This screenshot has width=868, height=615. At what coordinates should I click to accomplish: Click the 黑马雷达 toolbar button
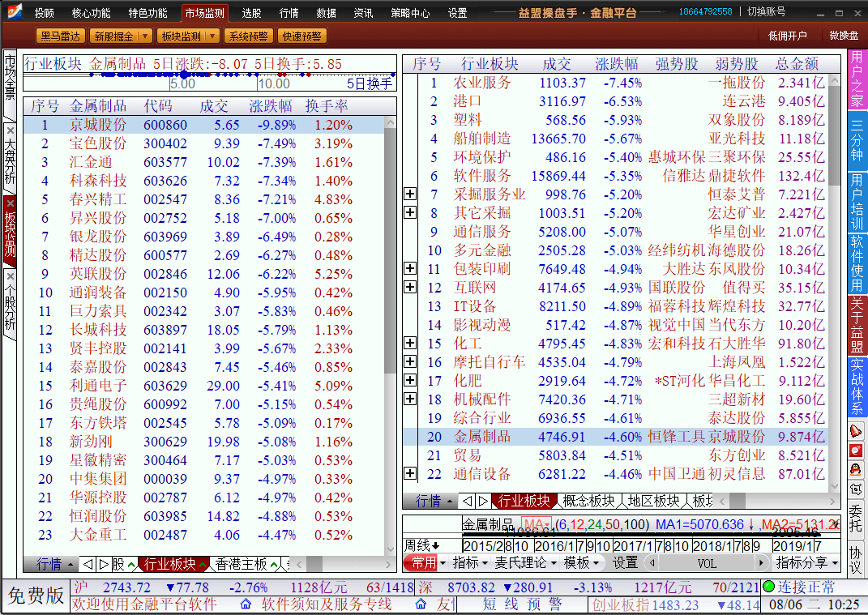(x=60, y=36)
